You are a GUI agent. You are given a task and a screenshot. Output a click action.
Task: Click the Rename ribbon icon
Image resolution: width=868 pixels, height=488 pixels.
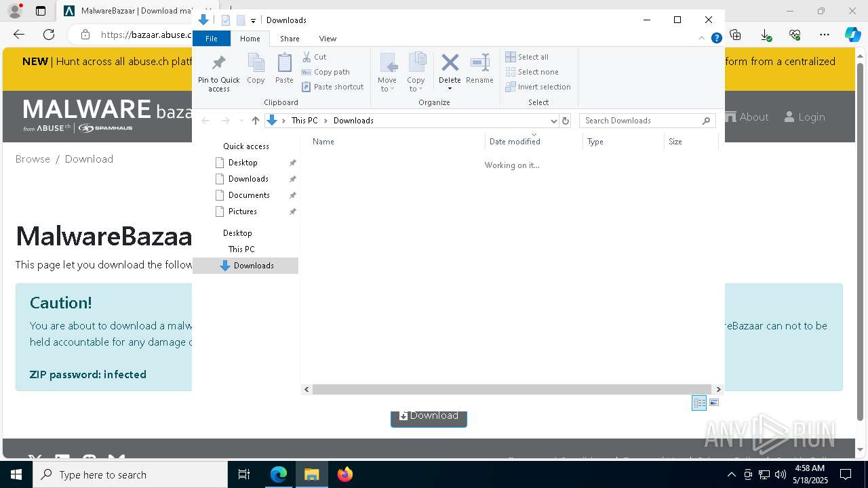[x=479, y=68]
